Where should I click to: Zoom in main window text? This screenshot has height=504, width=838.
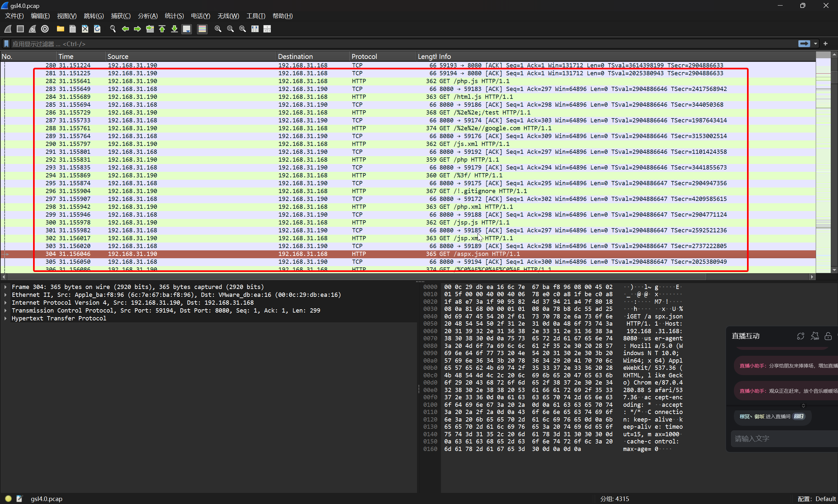click(x=218, y=29)
